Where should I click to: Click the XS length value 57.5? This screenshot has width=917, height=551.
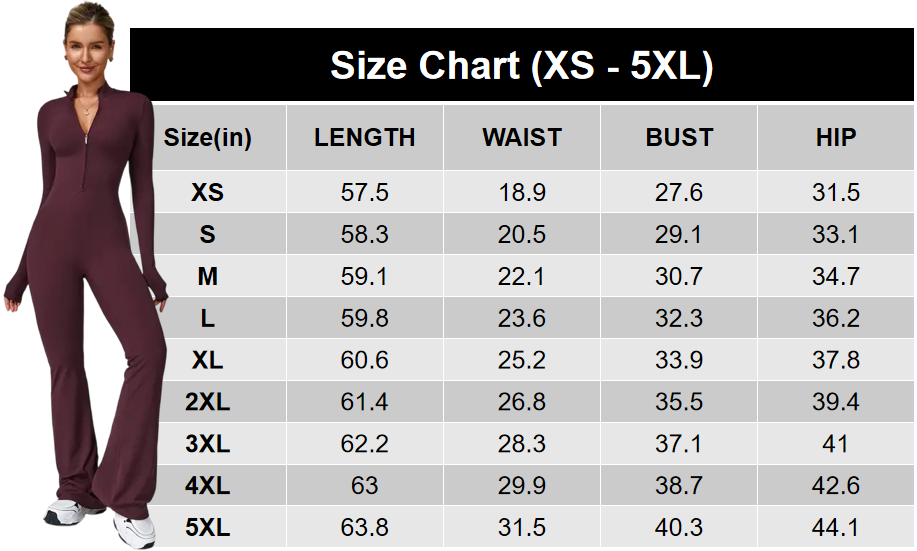pos(364,193)
